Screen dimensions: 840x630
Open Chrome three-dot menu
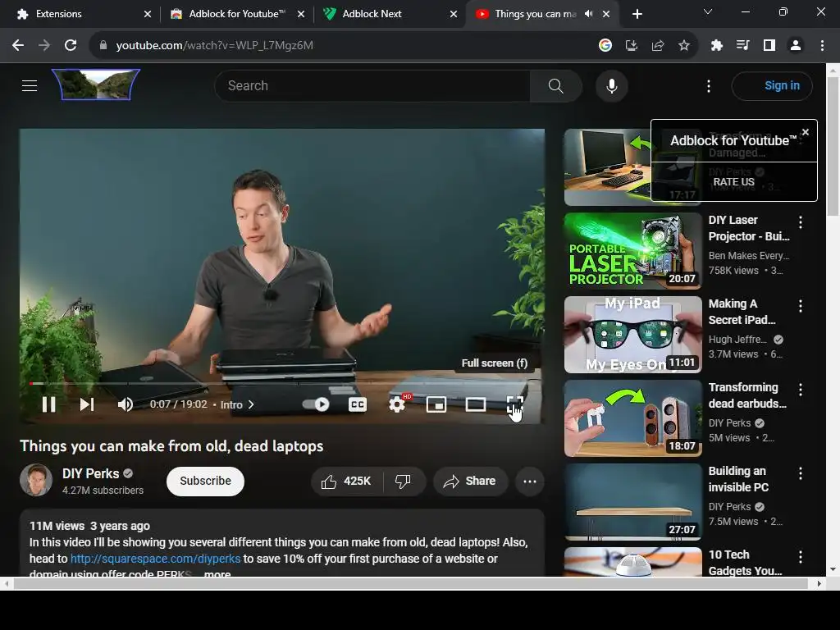pos(822,46)
